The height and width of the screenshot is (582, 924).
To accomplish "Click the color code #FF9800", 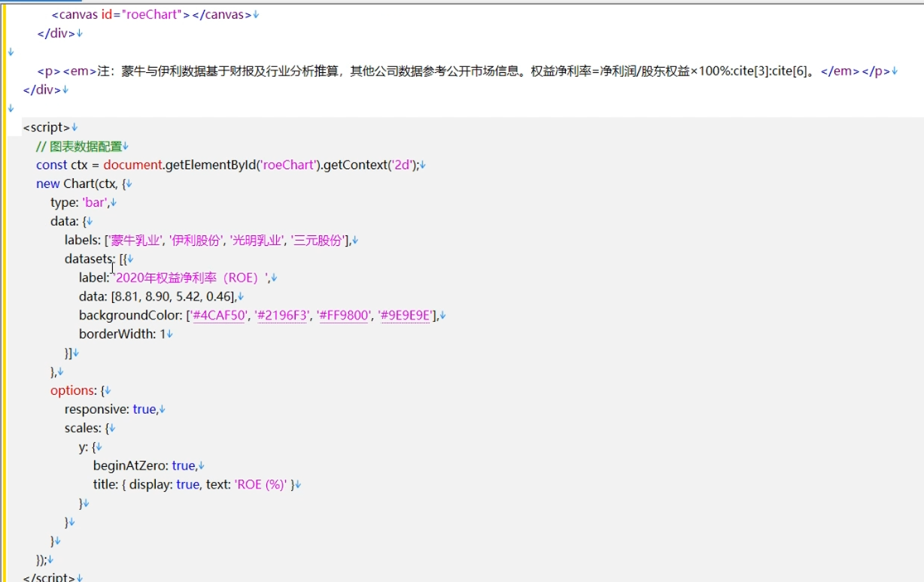I will coord(345,315).
